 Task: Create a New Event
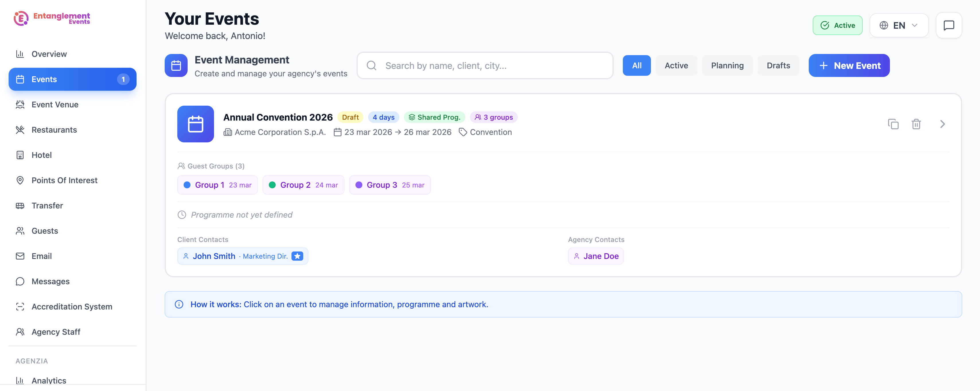849,65
